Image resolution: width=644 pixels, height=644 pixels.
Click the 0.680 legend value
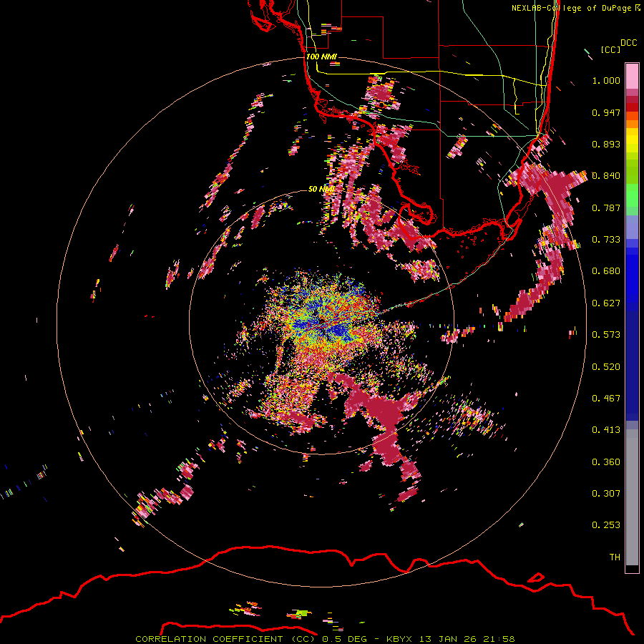click(x=606, y=271)
